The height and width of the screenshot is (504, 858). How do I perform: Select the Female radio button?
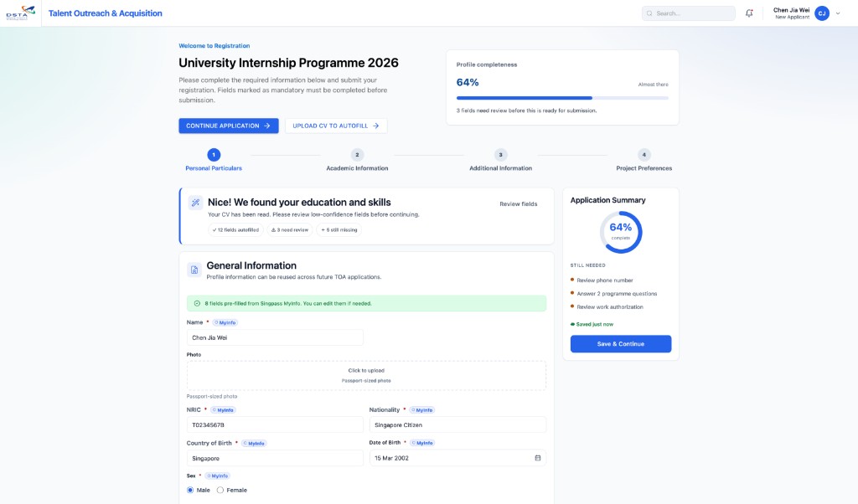(x=220, y=491)
